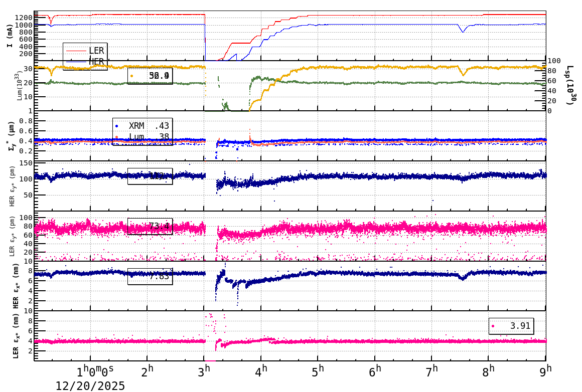Click the 9h time axis label

(x=546, y=371)
